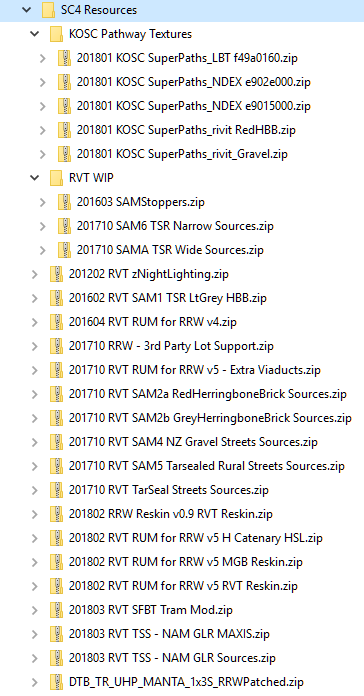
Task: Click zip icon of SuperPaths_rivit_Gravel.zip
Action: 65,154
